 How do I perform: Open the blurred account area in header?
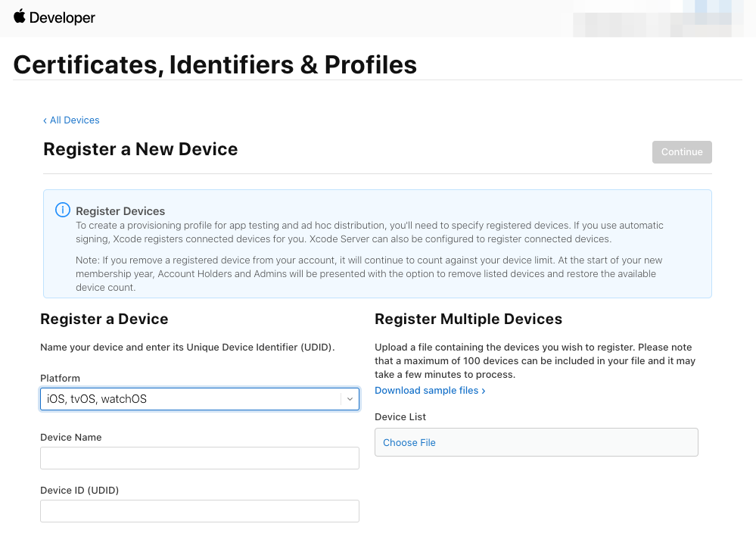point(662,18)
